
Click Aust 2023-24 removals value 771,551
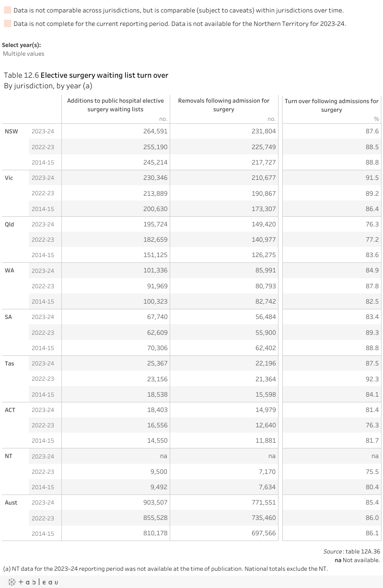264,503
